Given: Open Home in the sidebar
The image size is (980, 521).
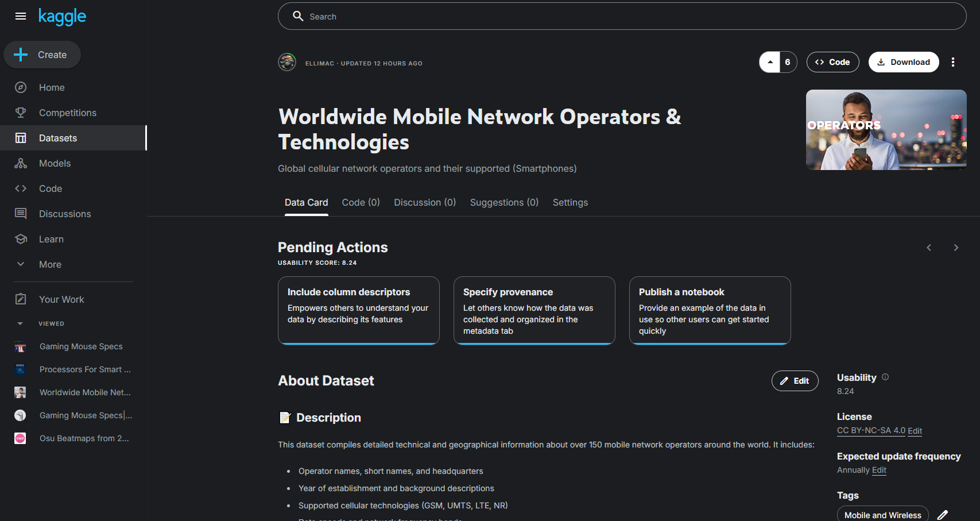Looking at the screenshot, I should [73, 87].
